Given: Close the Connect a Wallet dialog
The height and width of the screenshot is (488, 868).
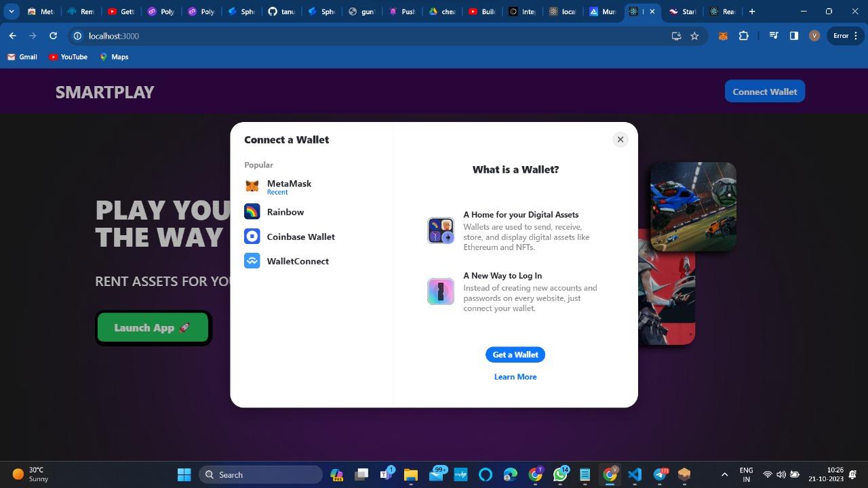Looking at the screenshot, I should click(620, 140).
